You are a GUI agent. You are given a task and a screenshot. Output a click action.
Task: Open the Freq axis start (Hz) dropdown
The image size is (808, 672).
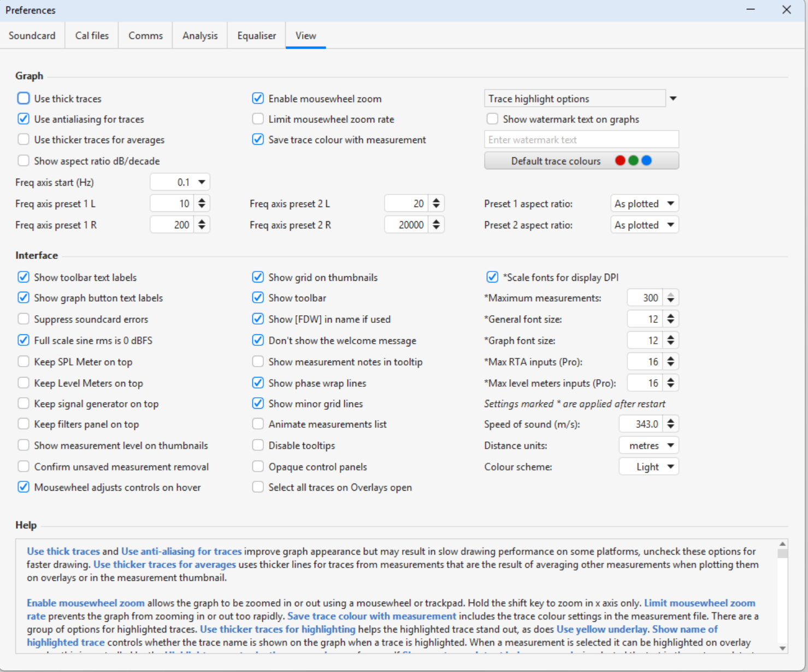point(180,182)
